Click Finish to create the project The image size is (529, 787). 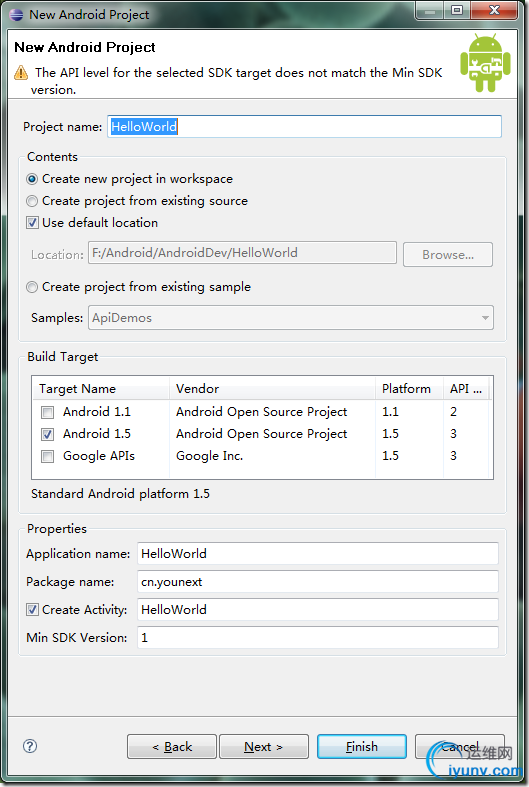point(362,747)
